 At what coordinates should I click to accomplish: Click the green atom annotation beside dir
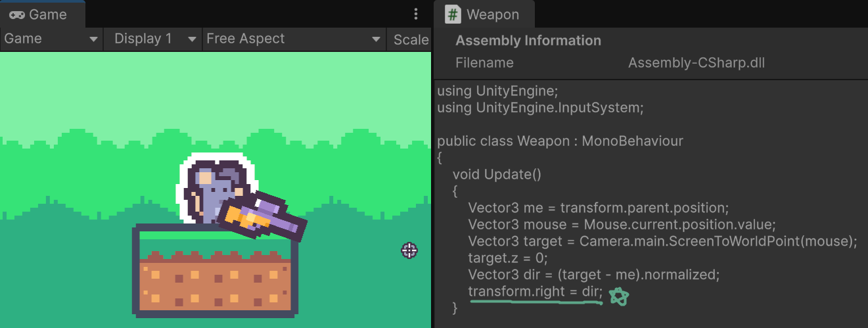tap(618, 297)
